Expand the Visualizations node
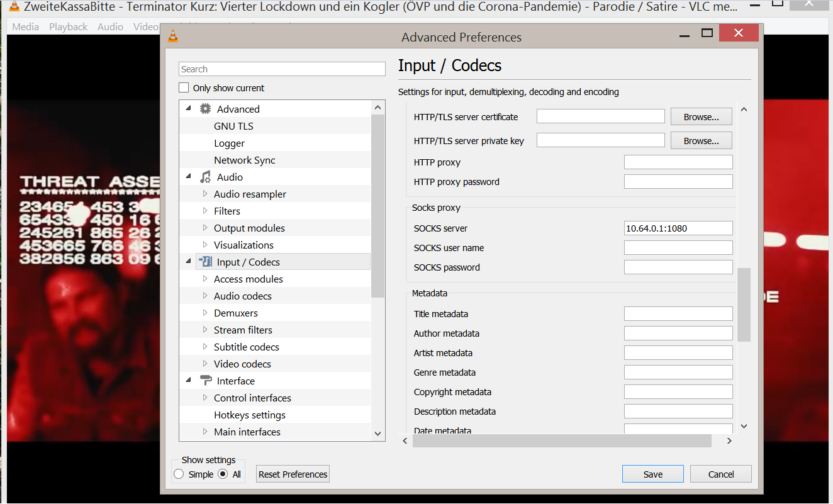Image resolution: width=833 pixels, height=504 pixels. 205,245
